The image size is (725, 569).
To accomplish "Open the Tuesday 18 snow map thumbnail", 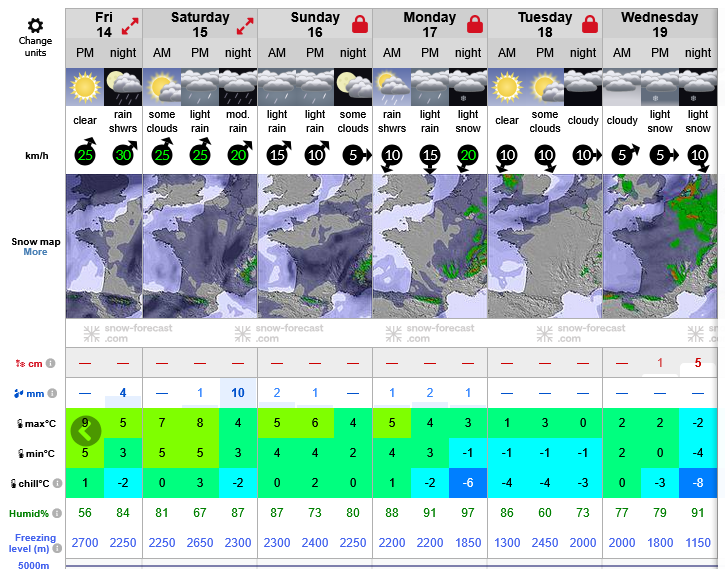I will (545, 246).
